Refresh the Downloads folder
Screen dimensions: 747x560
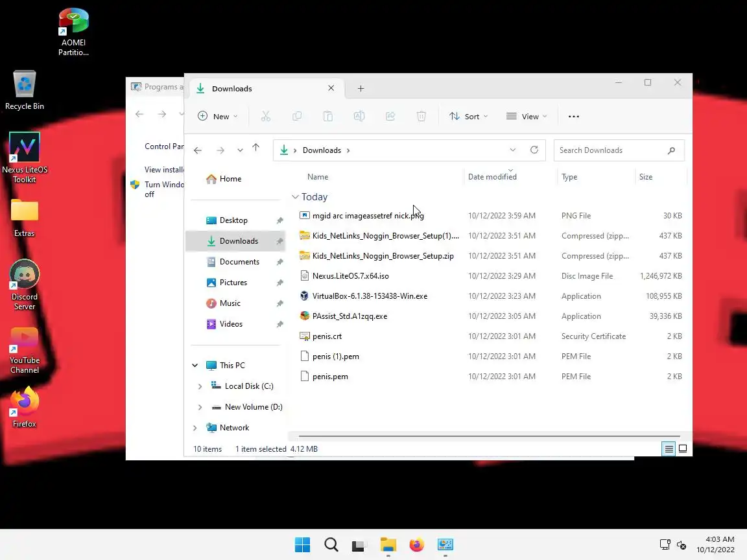point(534,150)
